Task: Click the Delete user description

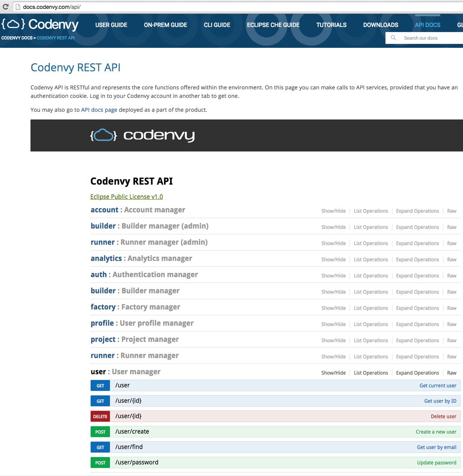Action: pos(443,416)
